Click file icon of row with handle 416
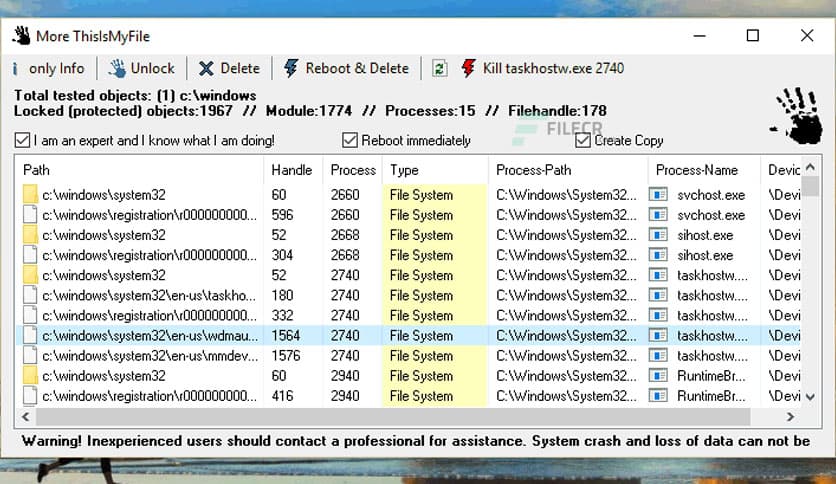836x484 pixels. [30, 396]
